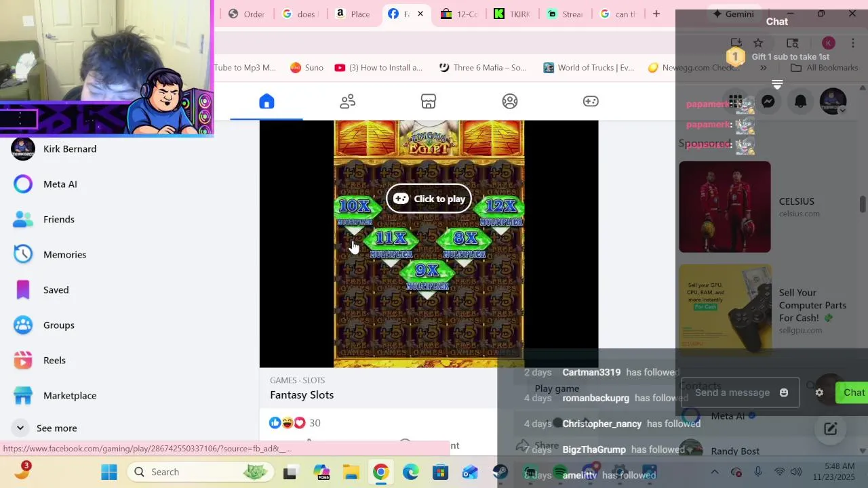
Task: Click the taskbar Search box
Action: [x=200, y=472]
